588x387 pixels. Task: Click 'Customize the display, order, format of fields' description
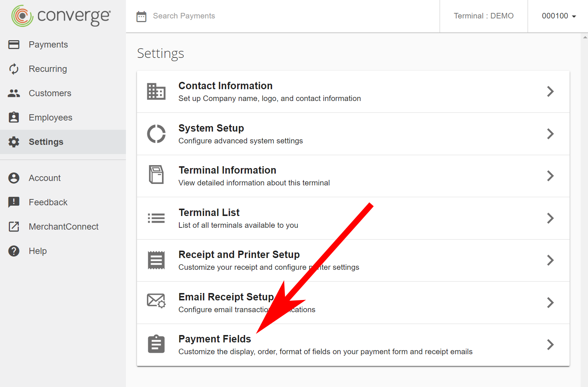click(x=325, y=352)
